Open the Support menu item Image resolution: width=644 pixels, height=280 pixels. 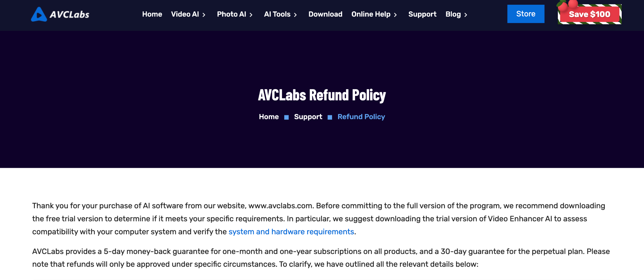coord(422,14)
